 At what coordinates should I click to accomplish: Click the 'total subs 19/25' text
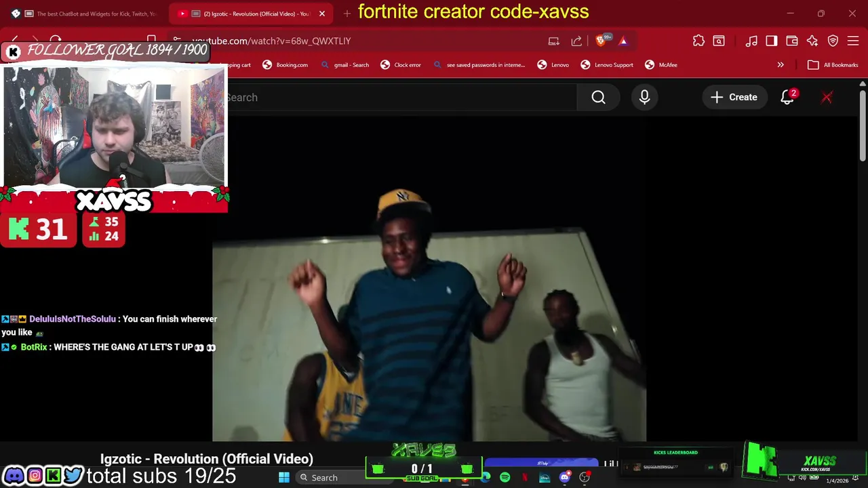pos(161,476)
